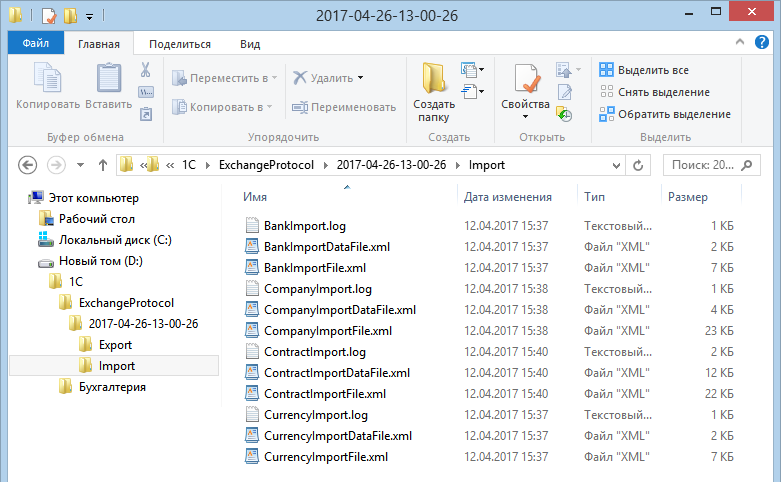Click the Вставить (Paste) clipboard icon

coord(108,80)
